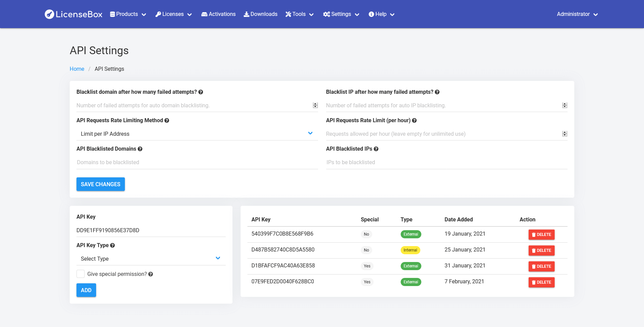
Task: Delete API key D1BFAFCF9AC40A63E858
Action: coord(541,266)
